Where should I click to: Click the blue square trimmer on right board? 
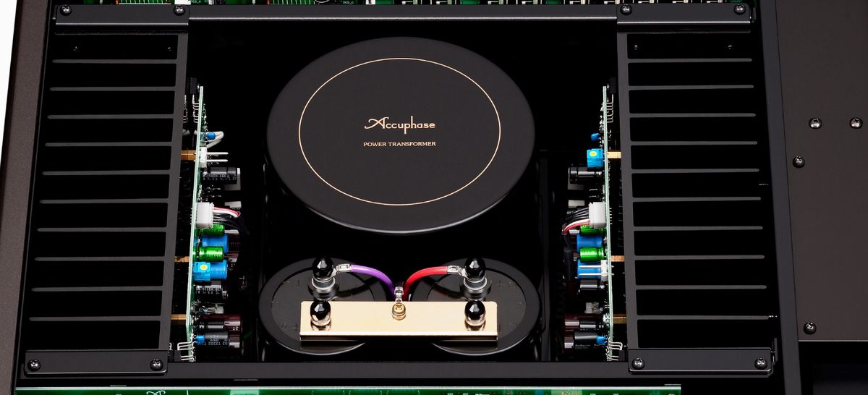coord(595,158)
